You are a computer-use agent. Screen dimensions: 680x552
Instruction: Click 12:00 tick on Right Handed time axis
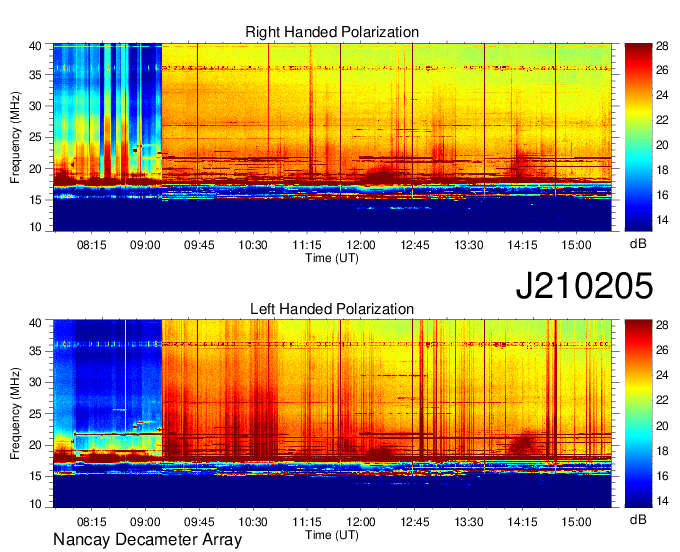(361, 245)
